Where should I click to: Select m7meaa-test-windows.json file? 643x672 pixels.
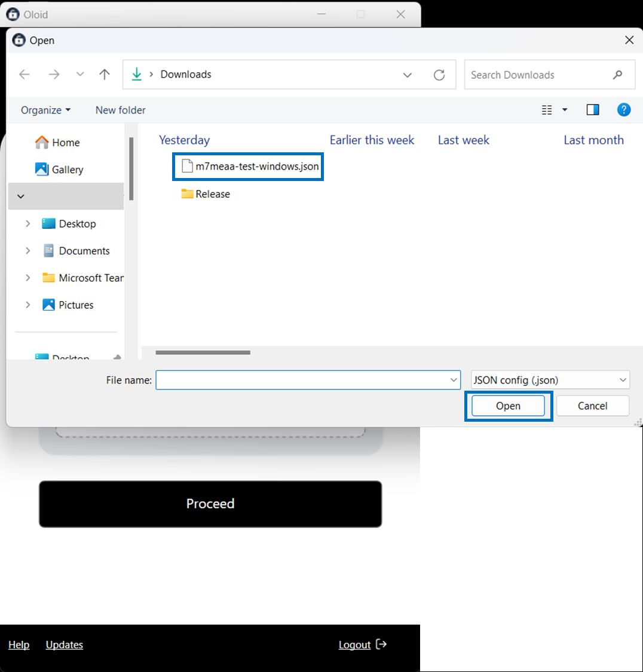[250, 166]
